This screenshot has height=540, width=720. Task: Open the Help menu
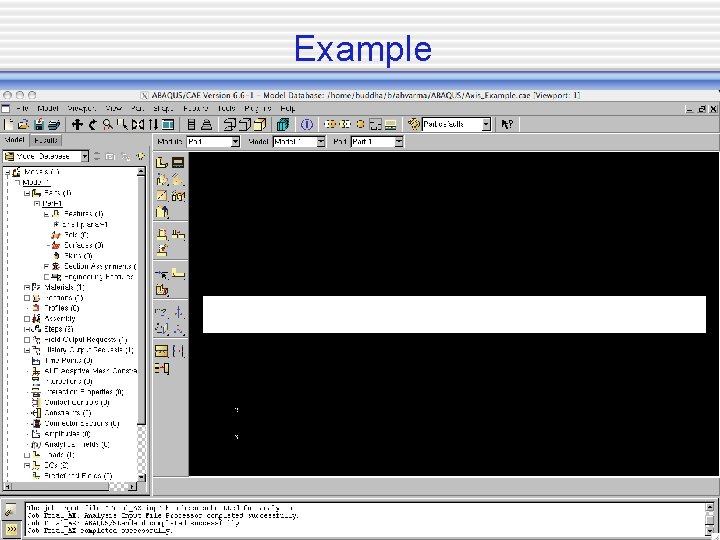click(287, 109)
